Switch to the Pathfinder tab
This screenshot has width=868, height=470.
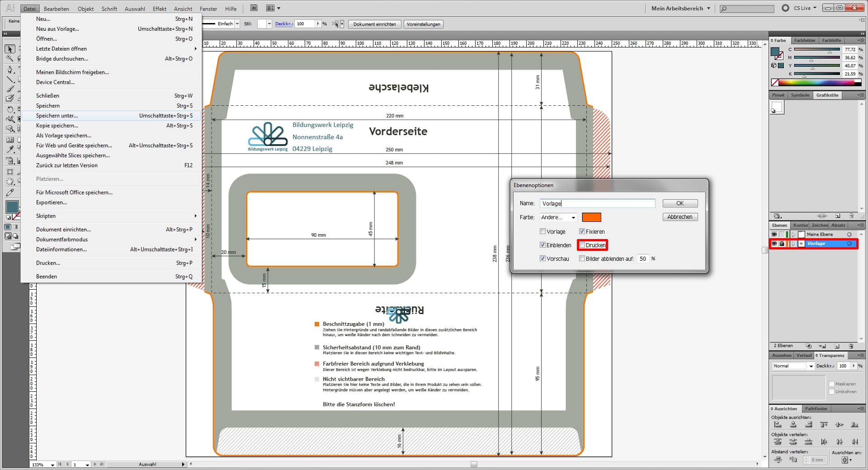coord(816,409)
